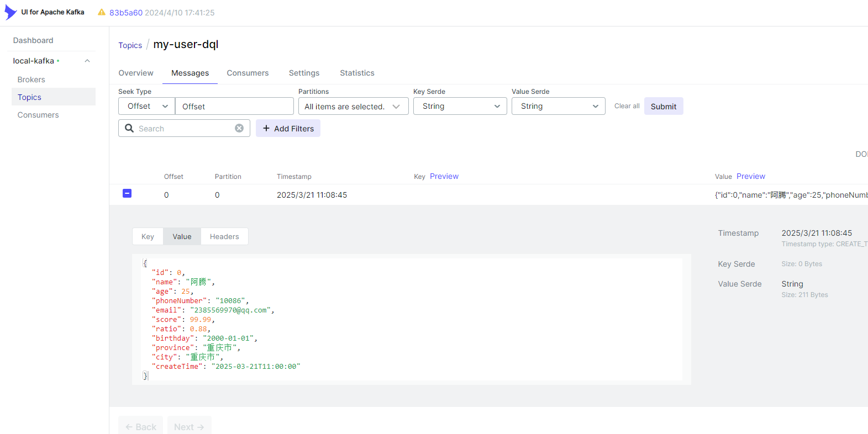
Task: Collapse the offset 0 message row
Action: point(127,193)
